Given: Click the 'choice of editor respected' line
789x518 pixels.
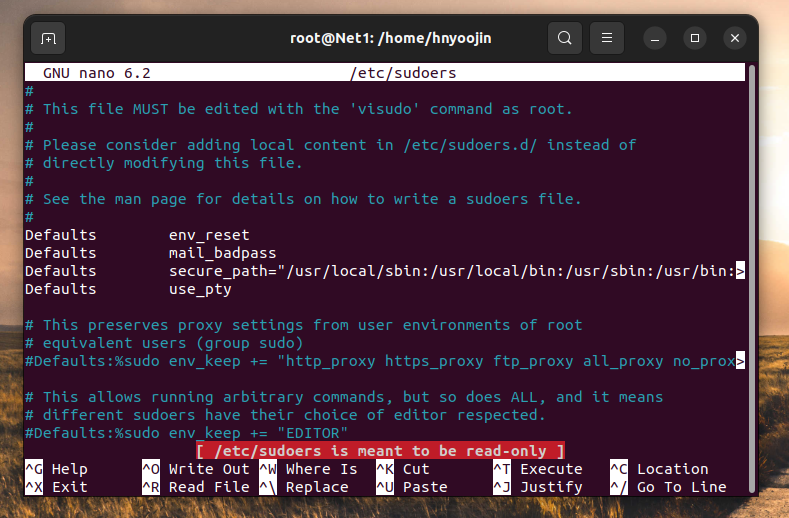Looking at the screenshot, I should pyautogui.click(x=285, y=415).
